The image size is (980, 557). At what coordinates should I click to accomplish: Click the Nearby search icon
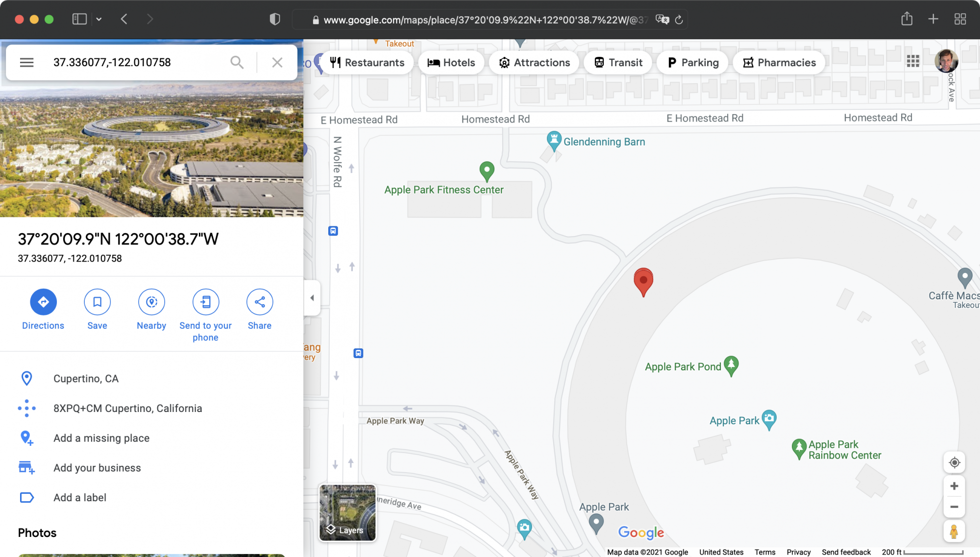tap(151, 302)
